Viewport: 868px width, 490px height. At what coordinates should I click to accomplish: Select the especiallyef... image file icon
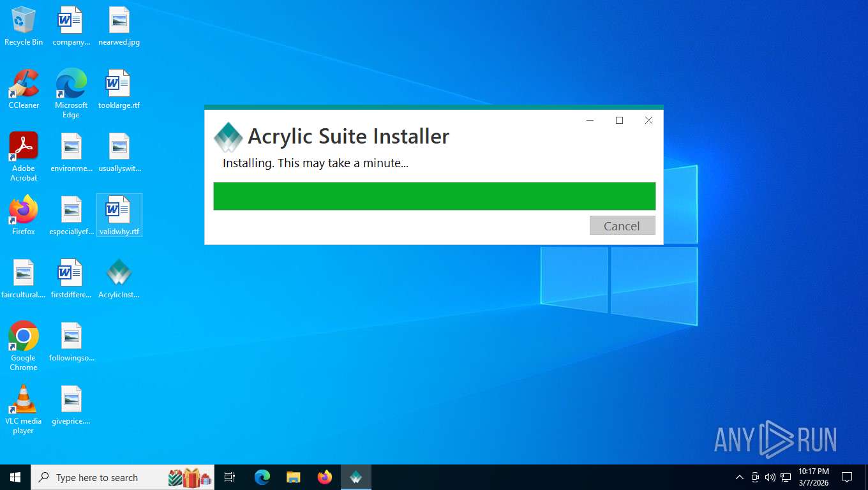point(71,216)
